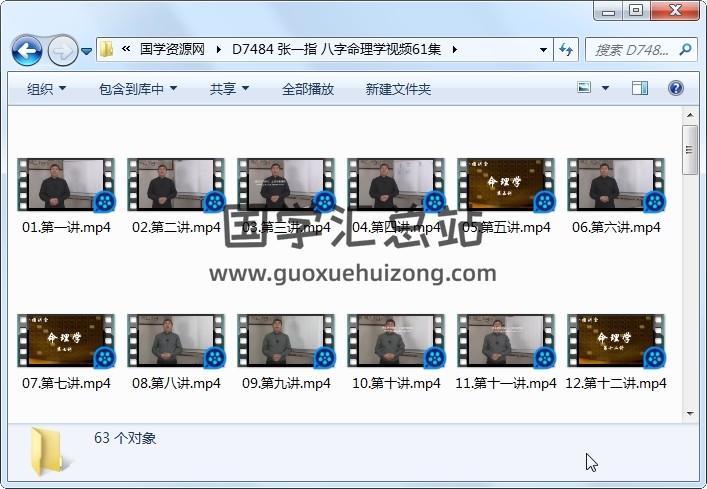This screenshot has width=707, height=489.
Task: Select the D7484 张一指 八字命理学视频61集 breadcrumb
Action: (x=336, y=49)
